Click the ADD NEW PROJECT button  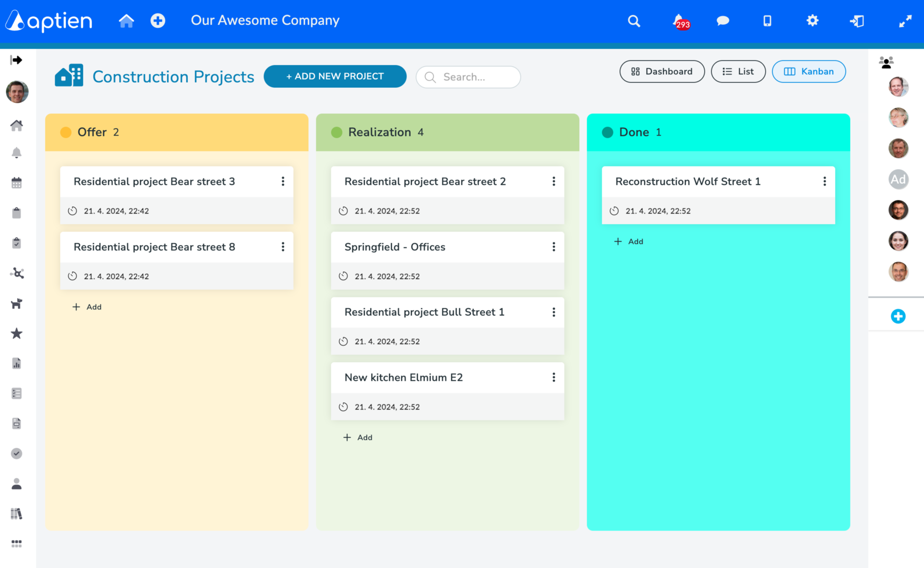pos(335,76)
